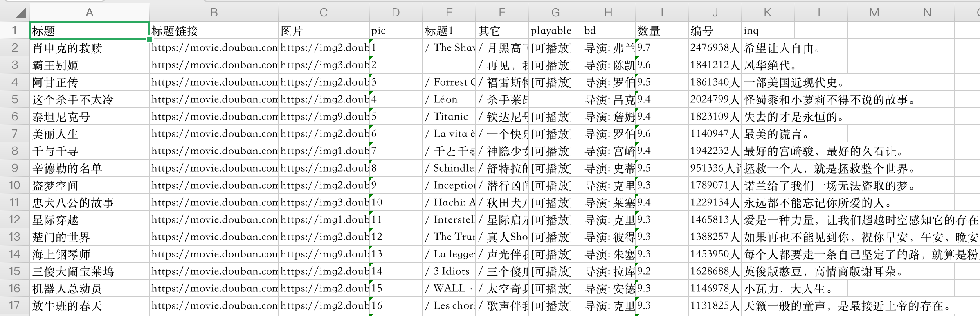
Task: Select row 5 header
Action: [x=15, y=99]
